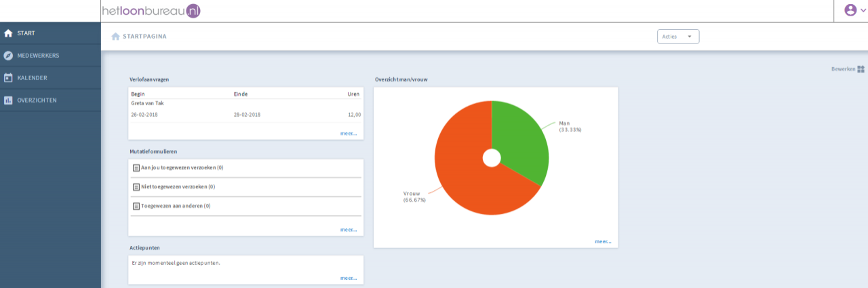Click the Medewerkers compass icon
This screenshot has height=288, width=868.
(x=8, y=56)
